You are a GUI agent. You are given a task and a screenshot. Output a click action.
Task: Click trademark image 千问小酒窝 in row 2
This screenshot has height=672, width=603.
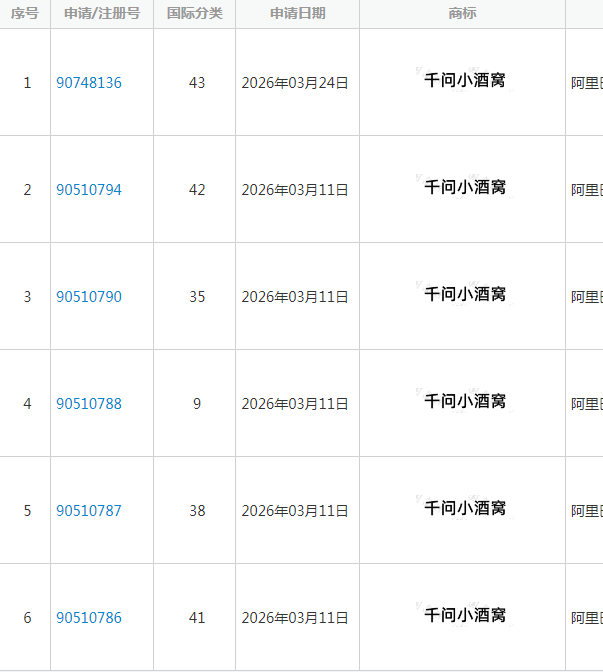click(465, 187)
